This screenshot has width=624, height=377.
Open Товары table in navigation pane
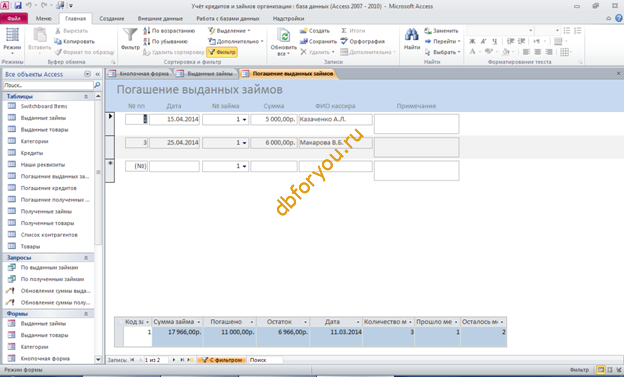(x=30, y=246)
